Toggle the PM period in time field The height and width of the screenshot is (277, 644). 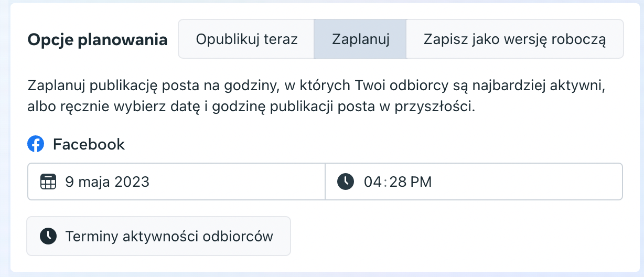tap(422, 182)
